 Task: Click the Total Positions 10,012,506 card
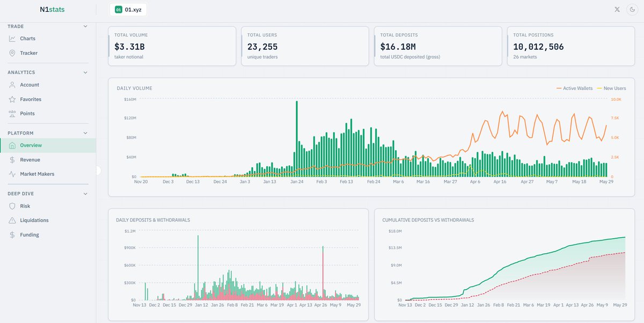coord(571,46)
